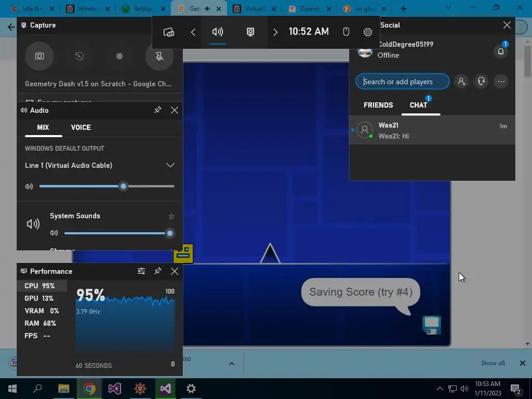The image size is (532, 399).
Task: Switch to the Idle Br browser tab
Action: coord(32,9)
